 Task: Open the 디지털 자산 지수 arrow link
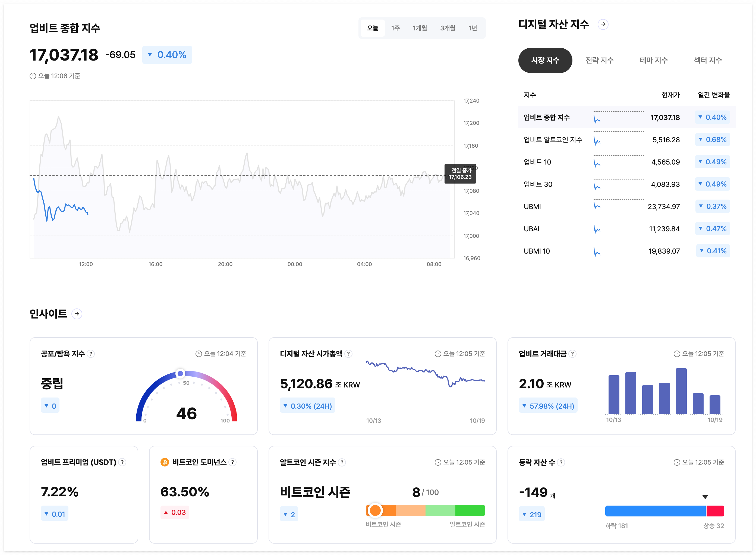[x=603, y=24]
